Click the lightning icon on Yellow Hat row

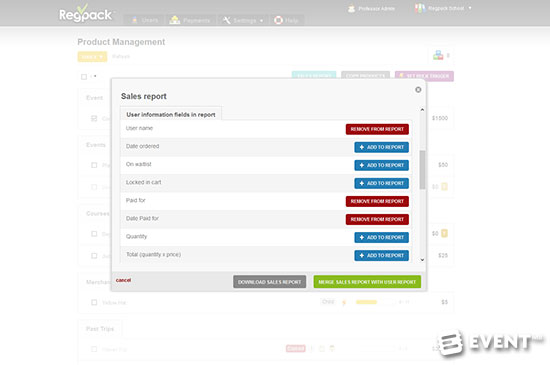coord(344,302)
